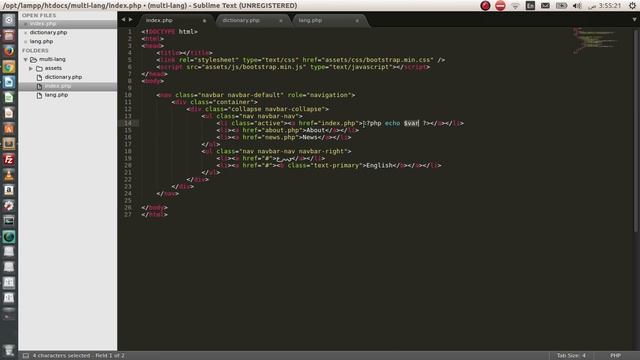Image resolution: width=640 pixels, height=360 pixels.
Task: Open the Files manager in dock
Action: click(x=9, y=36)
